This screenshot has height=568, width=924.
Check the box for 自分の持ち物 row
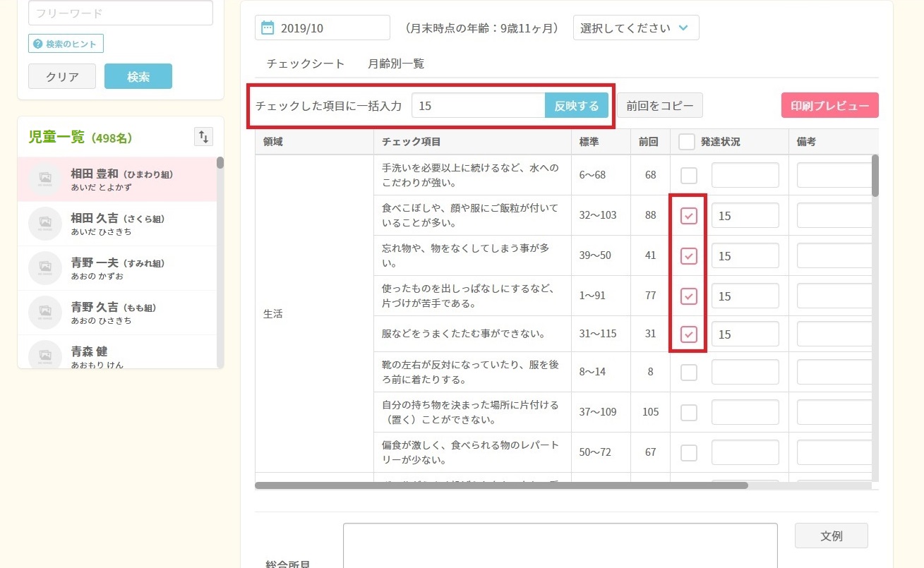coord(689,412)
